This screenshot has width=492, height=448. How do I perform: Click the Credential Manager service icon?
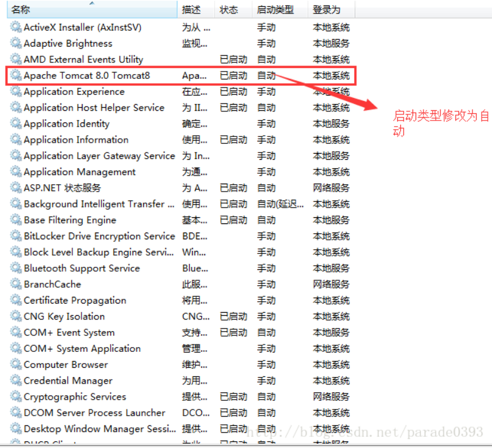pos(15,380)
